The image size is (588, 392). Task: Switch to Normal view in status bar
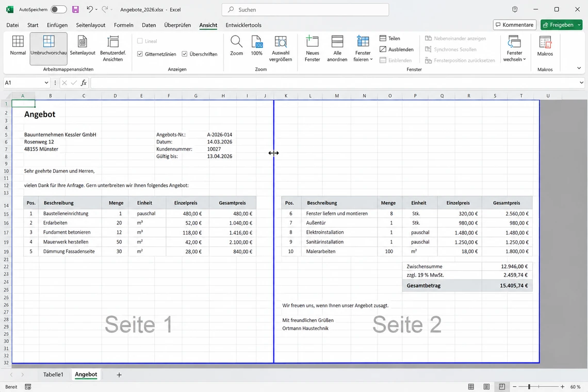pyautogui.click(x=471, y=387)
